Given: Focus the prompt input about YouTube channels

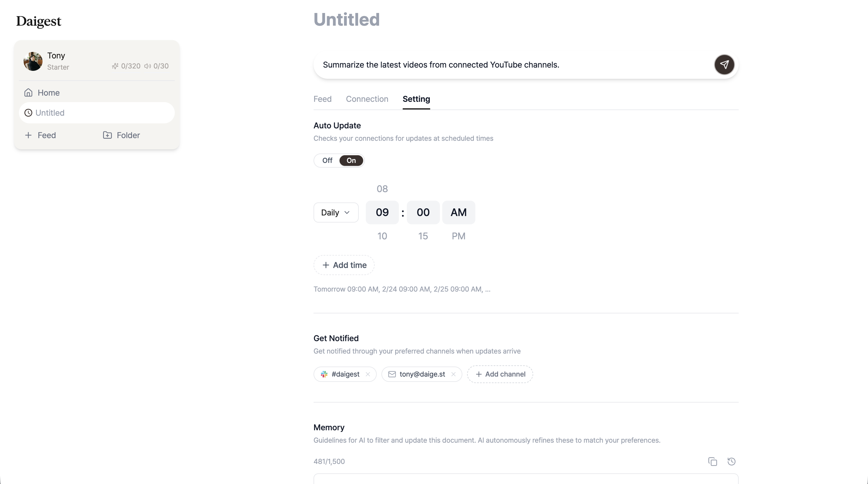Looking at the screenshot, I should [512, 65].
